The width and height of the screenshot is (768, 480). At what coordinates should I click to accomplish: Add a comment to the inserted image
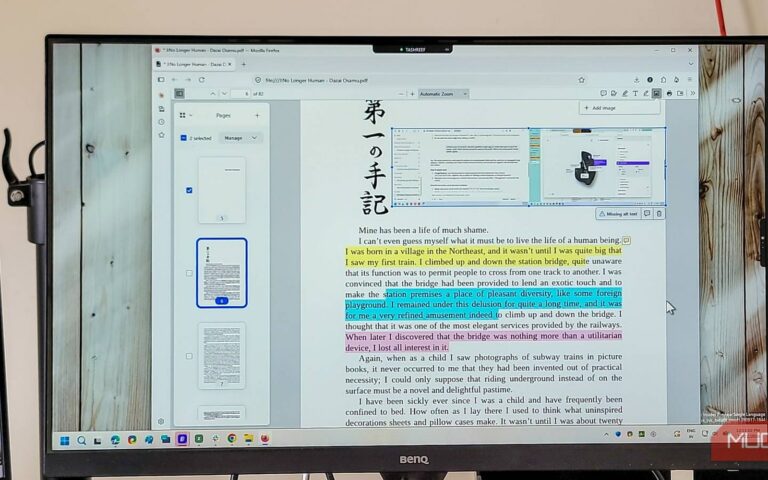pyautogui.click(x=647, y=214)
